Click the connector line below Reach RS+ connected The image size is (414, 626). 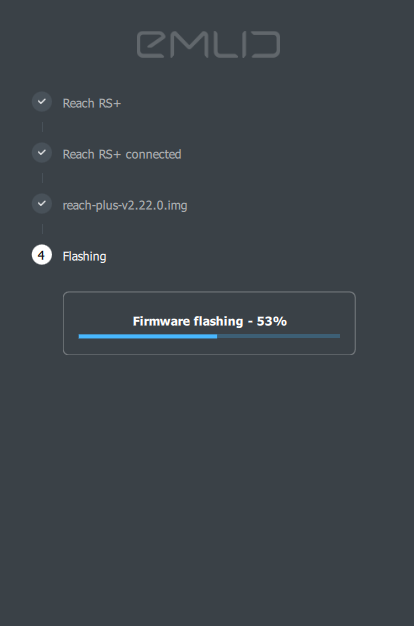tap(42, 178)
